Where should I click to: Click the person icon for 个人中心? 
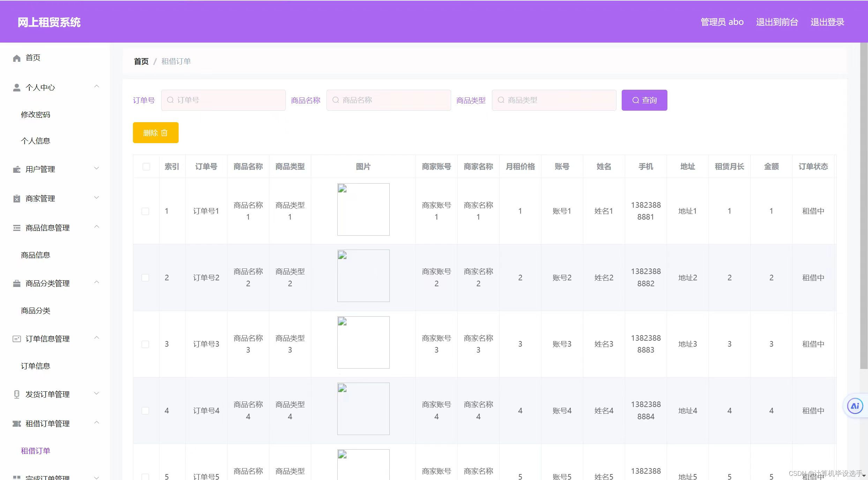point(16,88)
